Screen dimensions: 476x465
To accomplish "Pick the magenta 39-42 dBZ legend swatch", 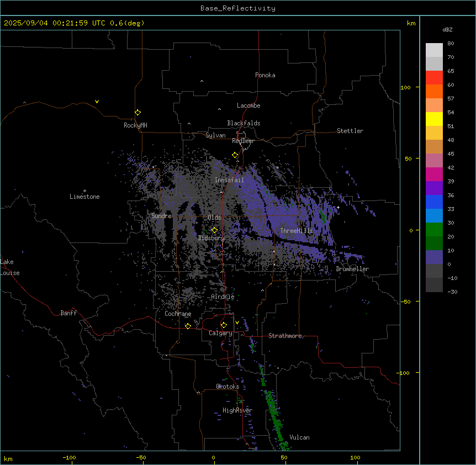I will pos(434,174).
